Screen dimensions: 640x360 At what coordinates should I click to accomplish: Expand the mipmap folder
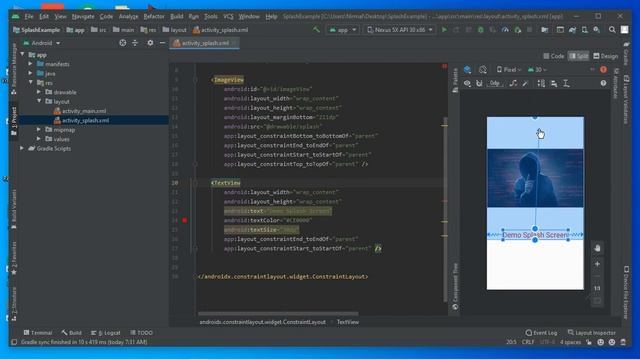click(x=39, y=130)
